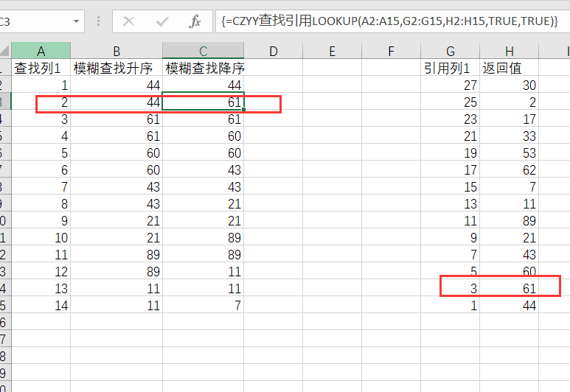570x392 pixels.
Task: Click cell C15 with value 7
Action: tap(204, 305)
